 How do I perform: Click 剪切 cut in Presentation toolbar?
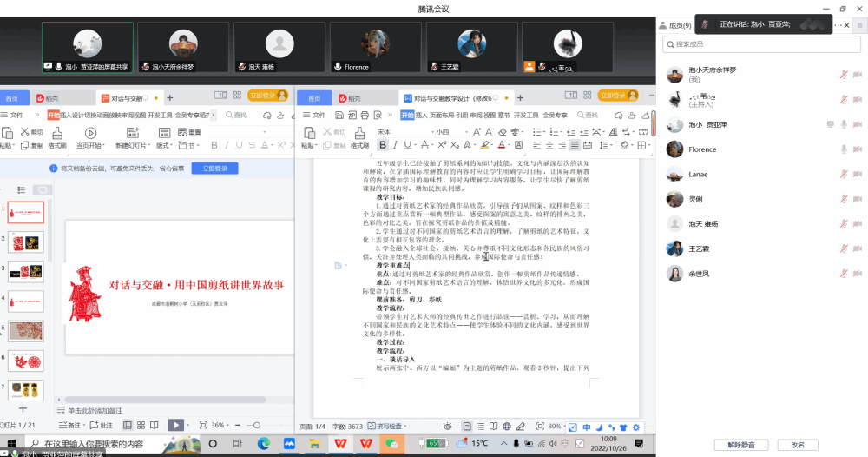(x=31, y=132)
